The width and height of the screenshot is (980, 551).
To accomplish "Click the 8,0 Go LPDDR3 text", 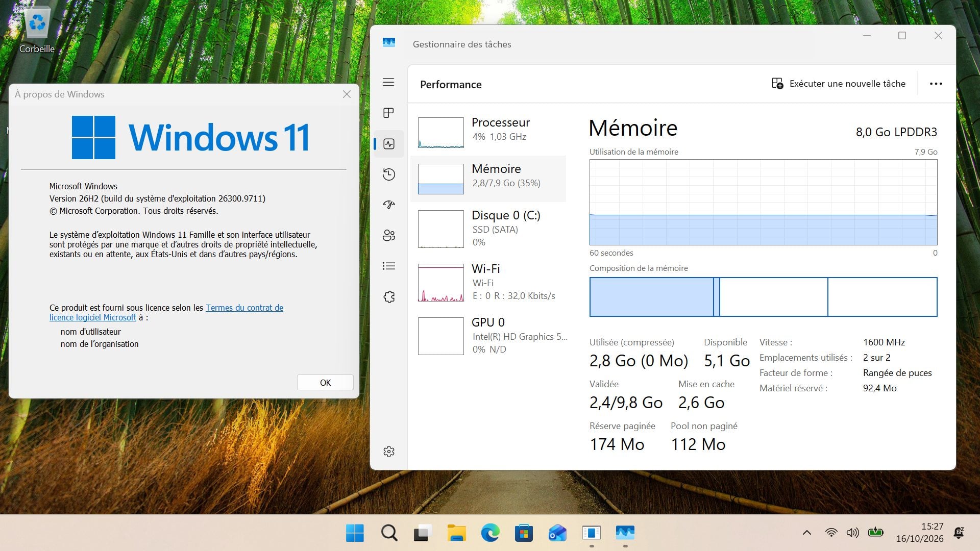I will (x=896, y=132).
